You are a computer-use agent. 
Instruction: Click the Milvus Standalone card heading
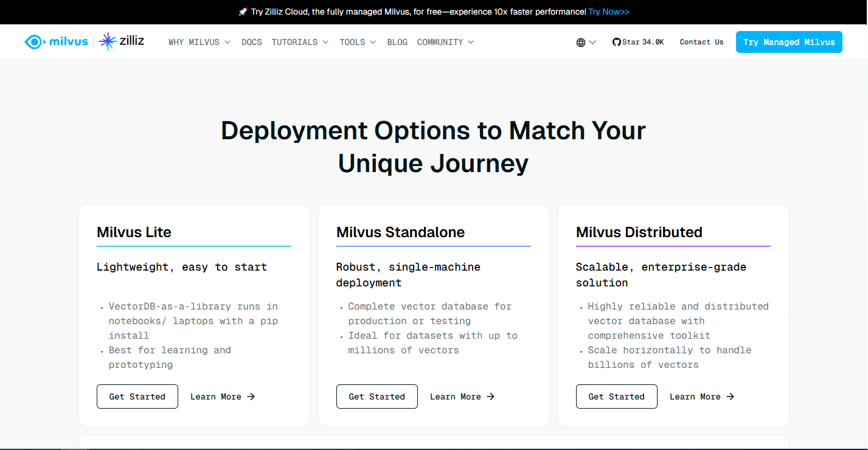pos(400,232)
